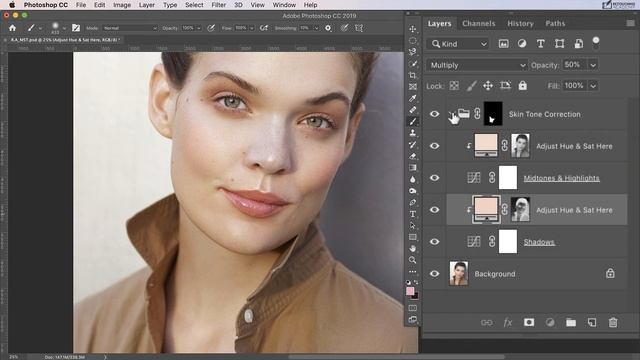Switch to the History tab
The height and width of the screenshot is (360, 640).
[520, 24]
